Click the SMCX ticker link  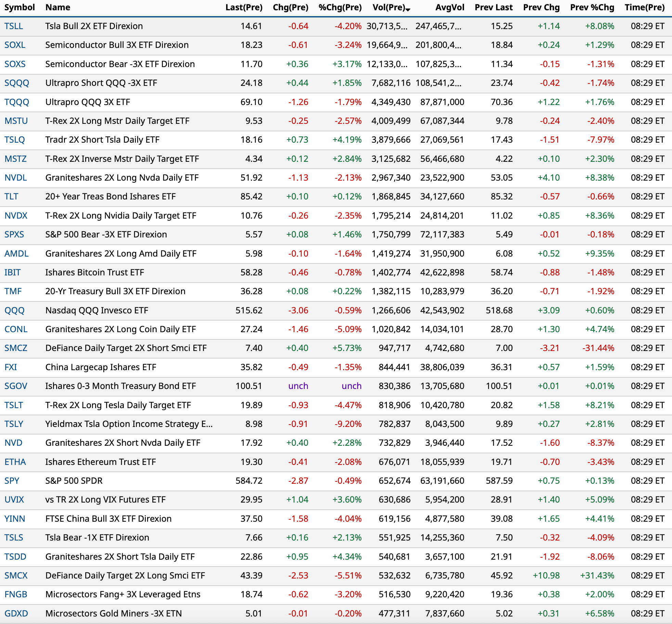(x=16, y=576)
